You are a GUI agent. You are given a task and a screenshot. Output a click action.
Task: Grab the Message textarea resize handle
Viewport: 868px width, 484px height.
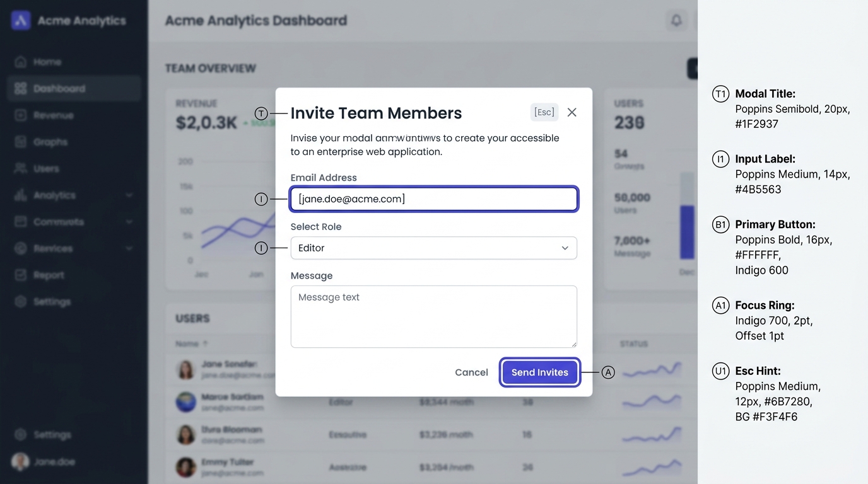point(573,343)
